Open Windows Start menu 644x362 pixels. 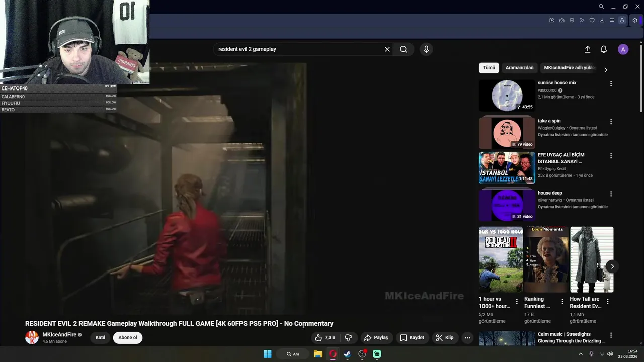[x=267, y=354]
